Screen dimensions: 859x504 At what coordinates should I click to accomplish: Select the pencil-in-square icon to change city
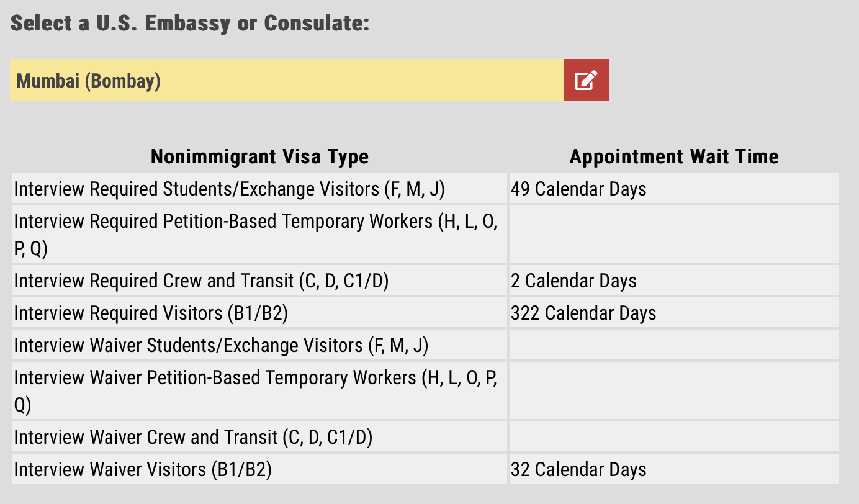click(x=586, y=80)
